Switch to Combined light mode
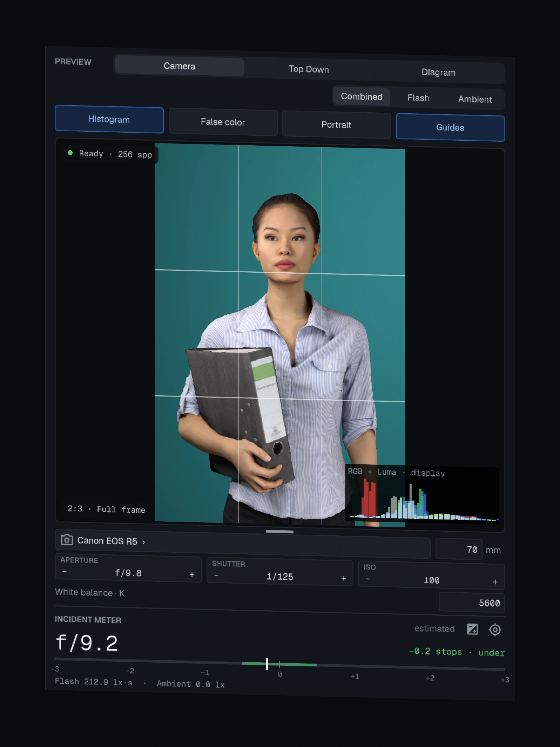 (x=362, y=96)
